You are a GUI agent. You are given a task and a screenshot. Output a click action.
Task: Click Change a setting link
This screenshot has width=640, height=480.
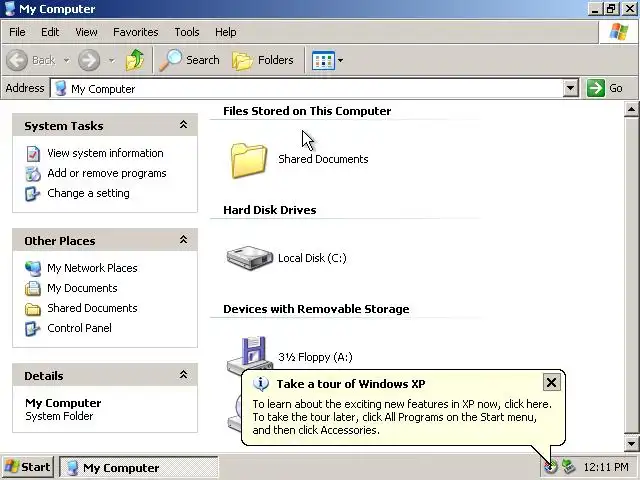click(x=88, y=193)
